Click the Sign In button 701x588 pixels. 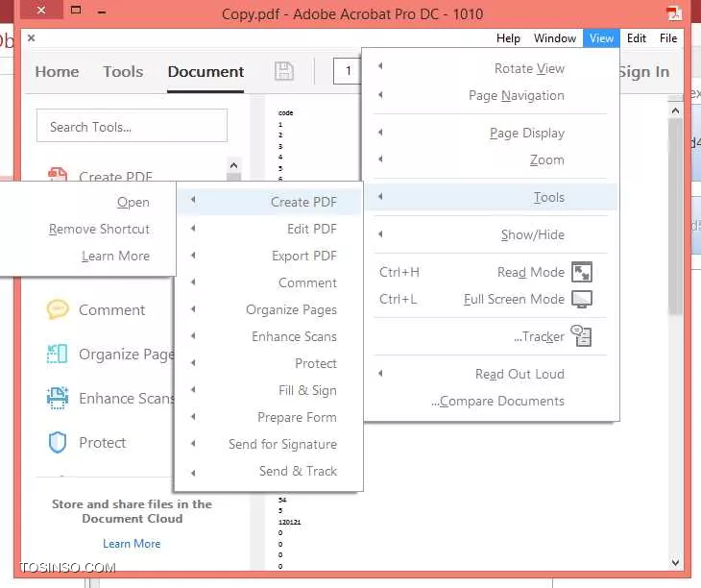(x=644, y=71)
